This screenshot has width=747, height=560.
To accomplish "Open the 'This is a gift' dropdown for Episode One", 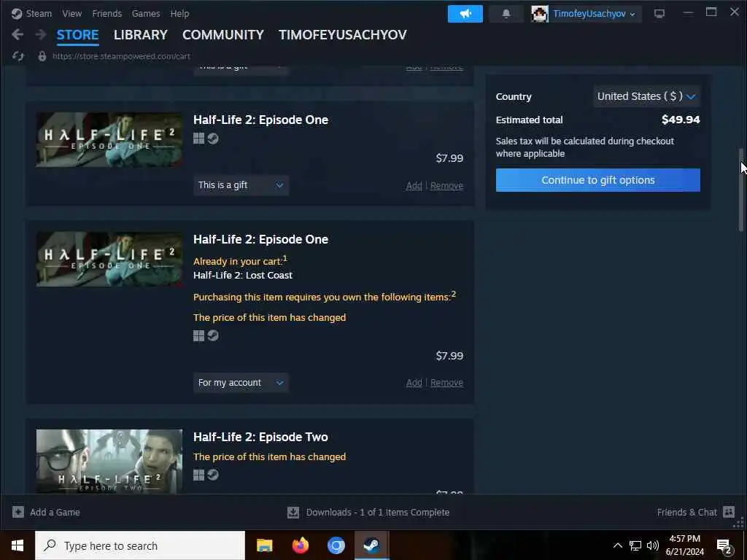I will click(x=241, y=185).
